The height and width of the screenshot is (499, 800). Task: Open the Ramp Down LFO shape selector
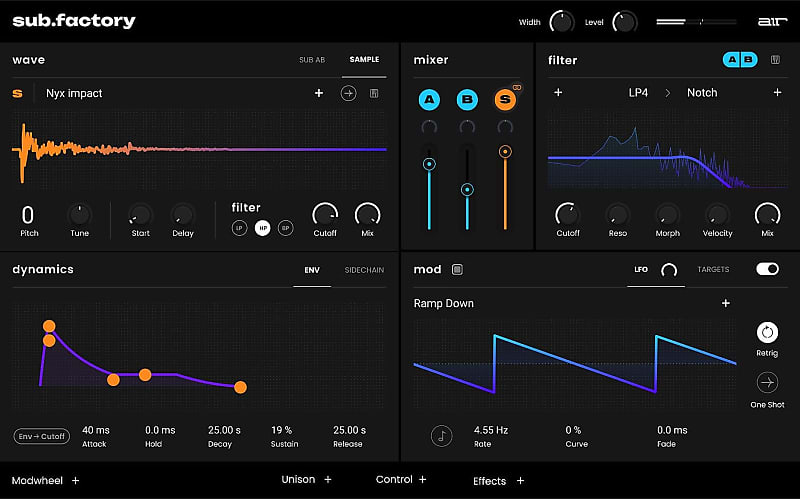[x=443, y=304]
